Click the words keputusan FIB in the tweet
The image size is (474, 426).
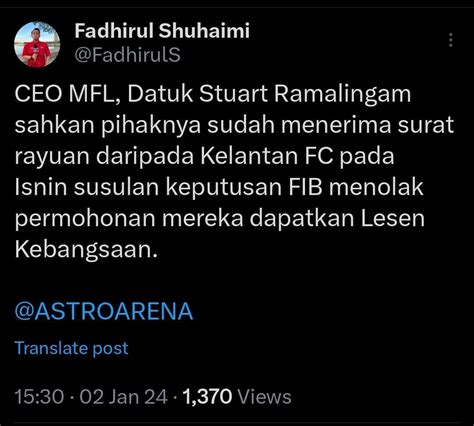click(244, 188)
